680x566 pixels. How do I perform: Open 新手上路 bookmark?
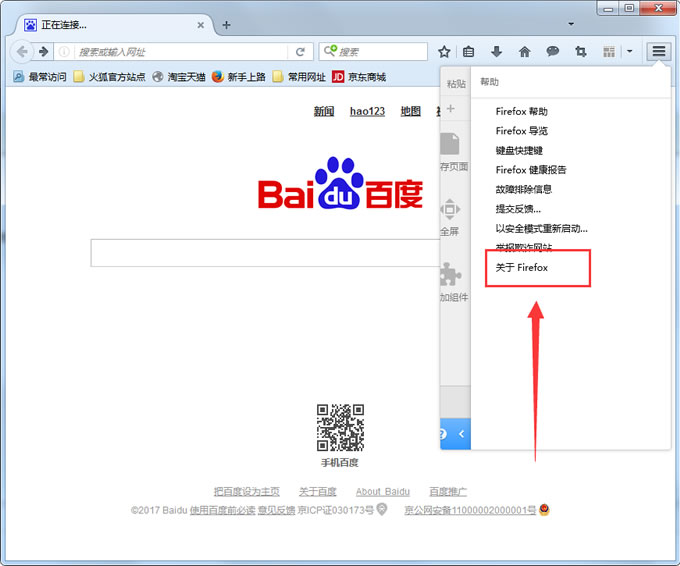239,77
